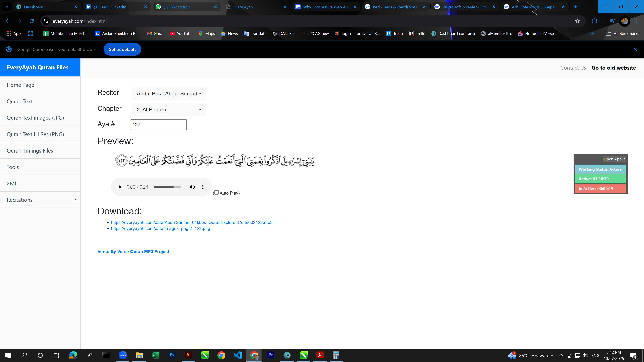Switch to the LinkedIn Feed tab
The image size is (644, 362).
click(x=117, y=7)
